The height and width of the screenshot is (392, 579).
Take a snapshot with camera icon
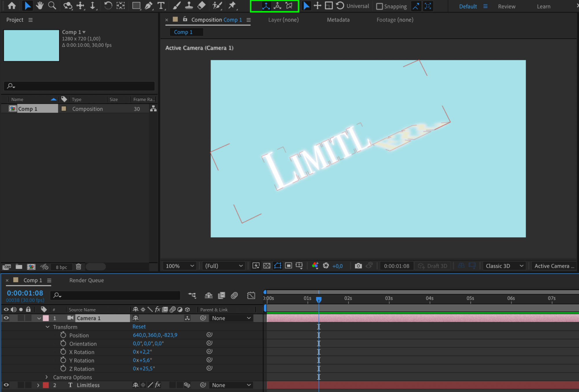click(358, 266)
